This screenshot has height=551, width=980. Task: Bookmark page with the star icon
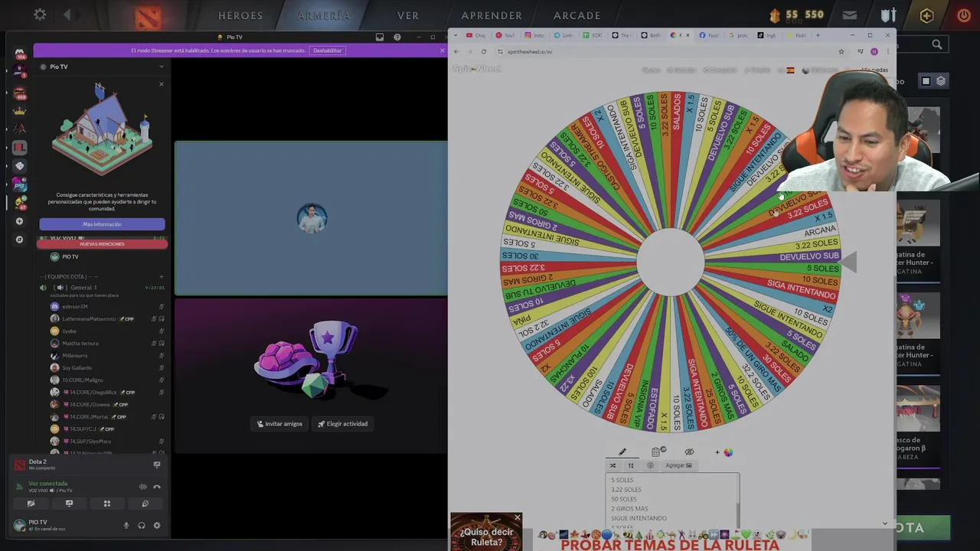point(841,51)
